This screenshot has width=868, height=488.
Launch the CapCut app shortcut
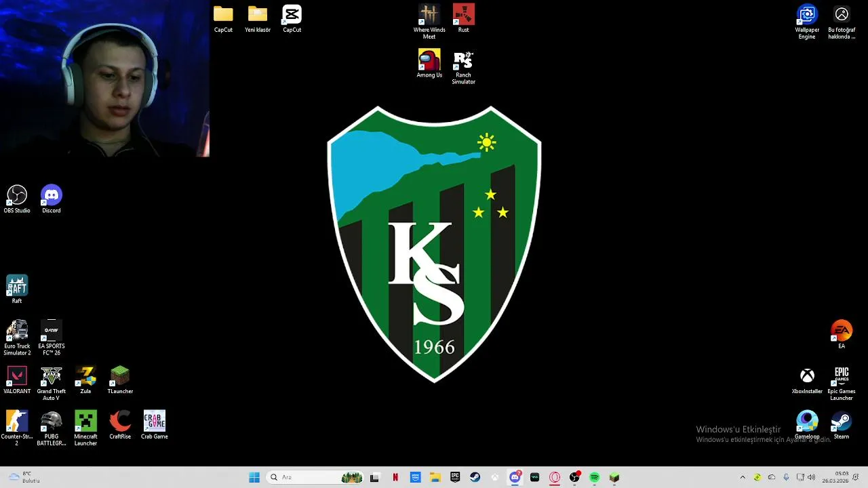tap(292, 19)
